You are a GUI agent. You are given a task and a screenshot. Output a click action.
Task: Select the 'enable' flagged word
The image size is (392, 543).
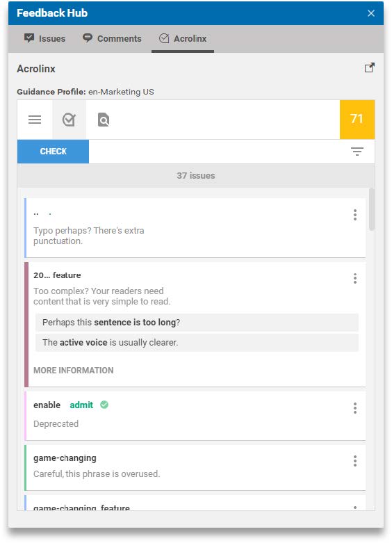click(x=47, y=405)
